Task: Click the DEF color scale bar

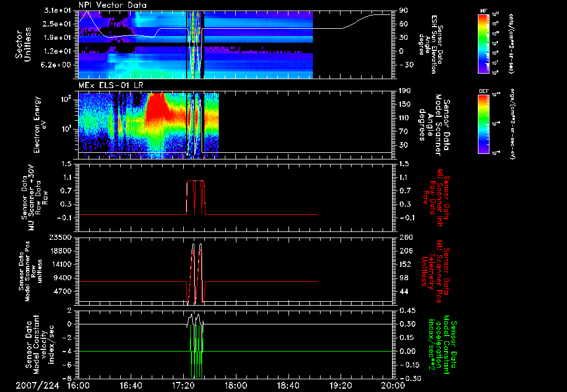Action: 484,123
